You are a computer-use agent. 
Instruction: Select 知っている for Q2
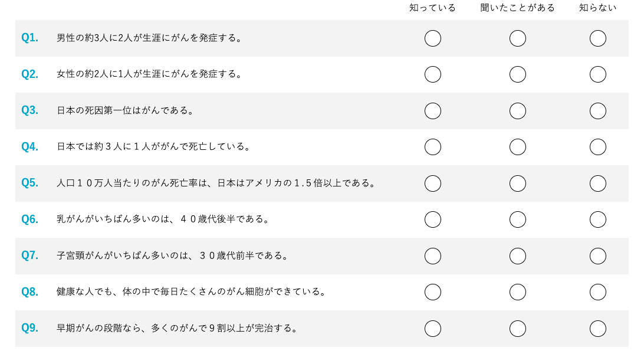click(433, 74)
